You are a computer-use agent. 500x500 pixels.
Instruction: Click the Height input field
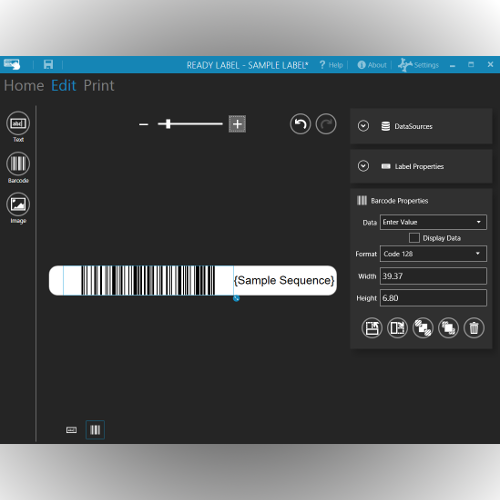pos(433,298)
